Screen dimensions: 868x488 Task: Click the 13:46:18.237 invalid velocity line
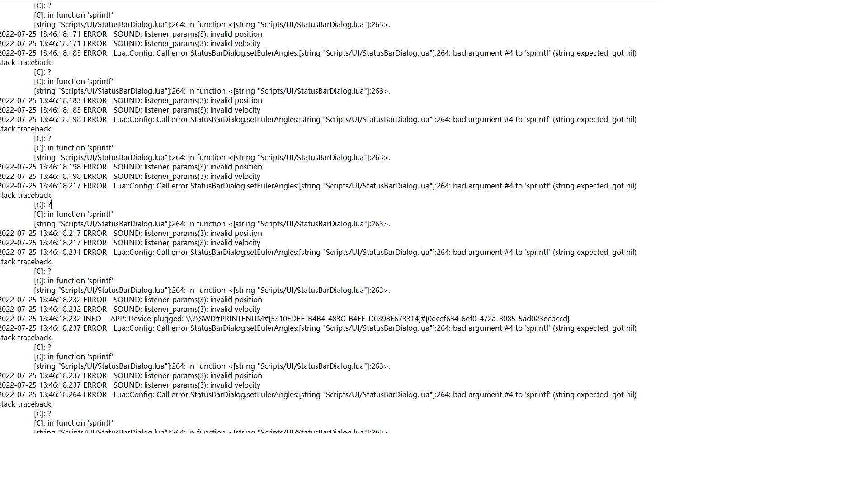point(130,385)
